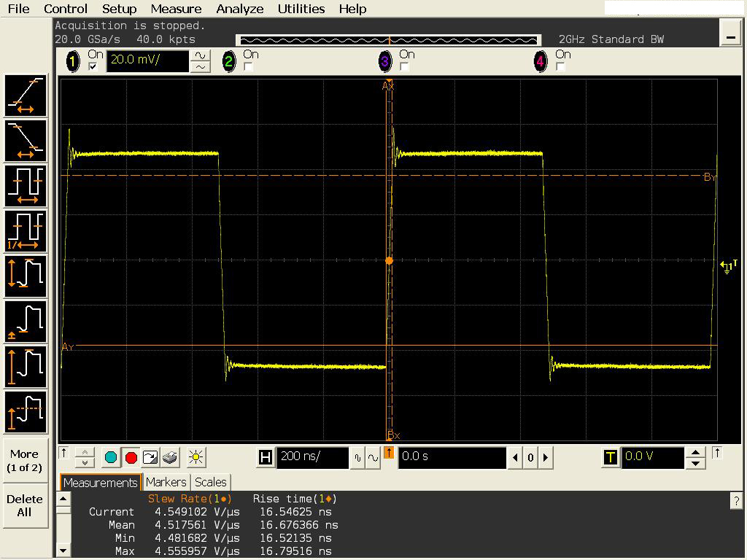Click the up arrow box beside the trigger level
Screen dimensions: 747x560
pyautogui.click(x=717, y=452)
